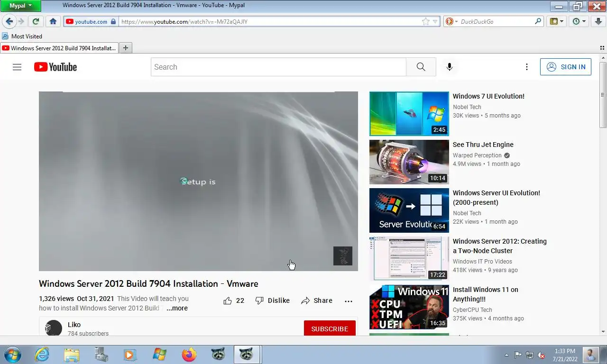This screenshot has width=607, height=364.
Task: Expand the description with ...more
Action: point(177,308)
